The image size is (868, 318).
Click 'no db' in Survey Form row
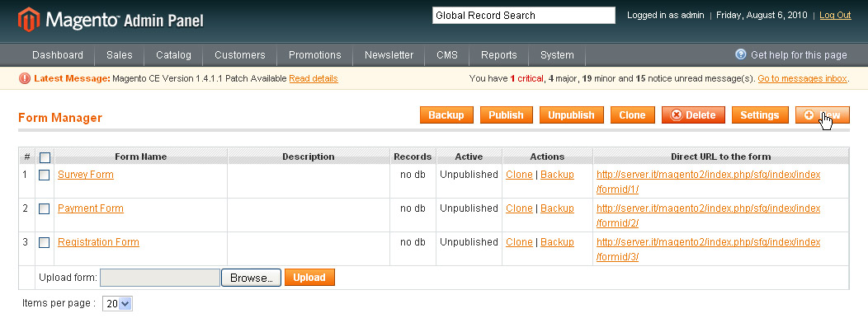point(413,174)
